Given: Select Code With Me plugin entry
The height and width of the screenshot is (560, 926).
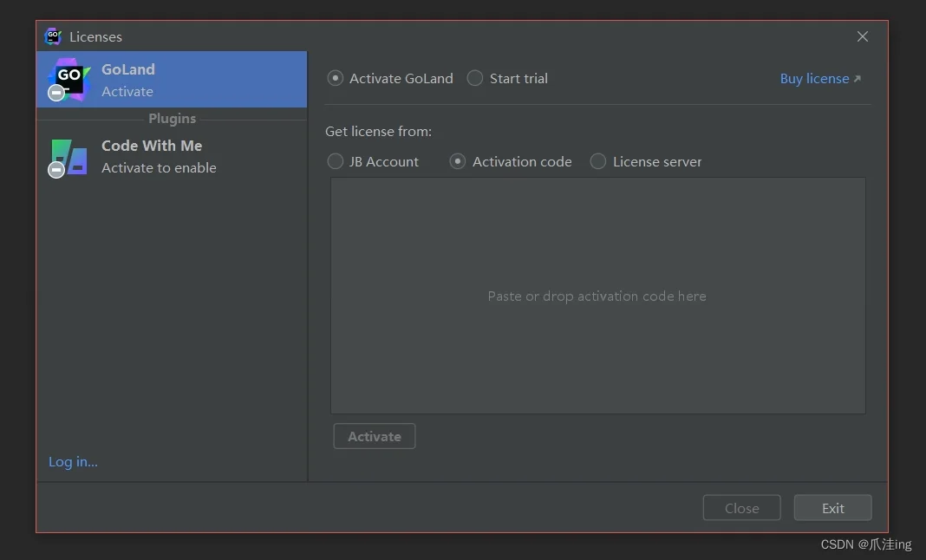Looking at the screenshot, I should click(x=172, y=157).
